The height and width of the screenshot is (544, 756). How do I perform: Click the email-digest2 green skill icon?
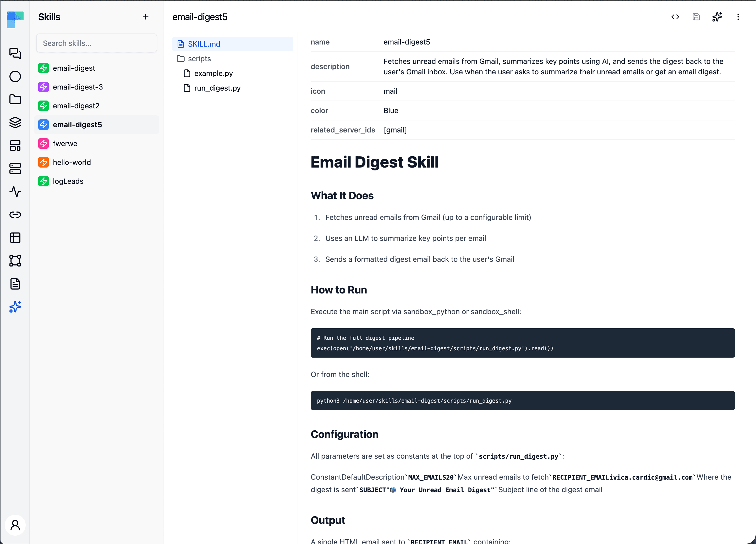click(x=43, y=106)
